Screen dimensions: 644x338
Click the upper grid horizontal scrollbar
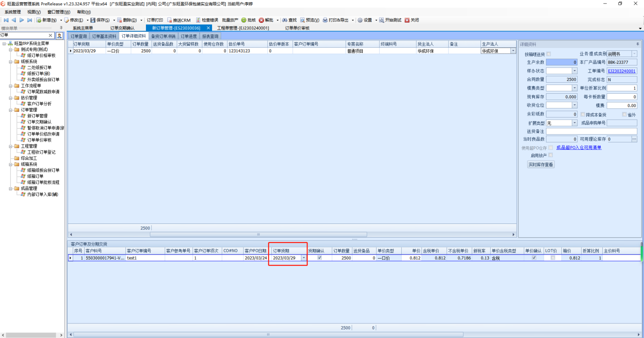click(258, 235)
